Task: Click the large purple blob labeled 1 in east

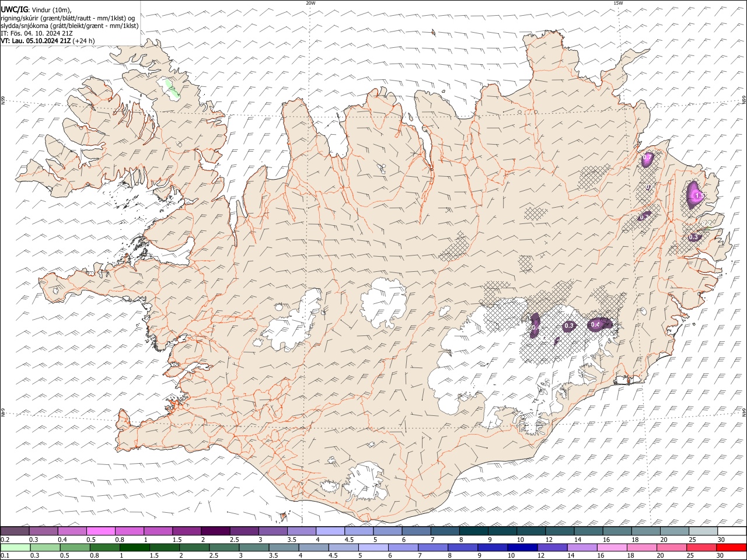Action: point(694,195)
